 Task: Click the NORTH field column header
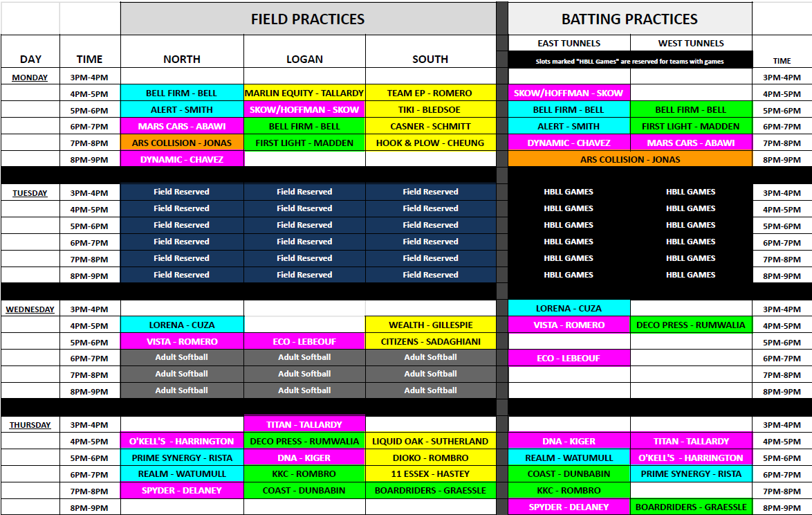(x=182, y=59)
